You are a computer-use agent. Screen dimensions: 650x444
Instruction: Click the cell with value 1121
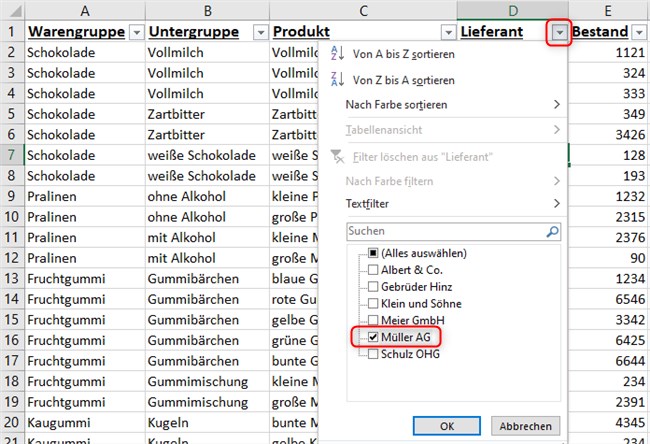click(608, 52)
